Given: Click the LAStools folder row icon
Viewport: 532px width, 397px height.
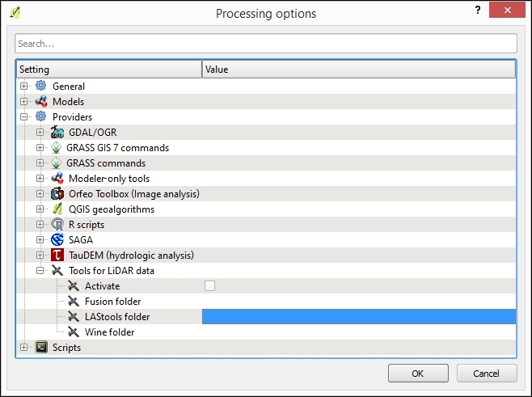Looking at the screenshot, I should [74, 317].
